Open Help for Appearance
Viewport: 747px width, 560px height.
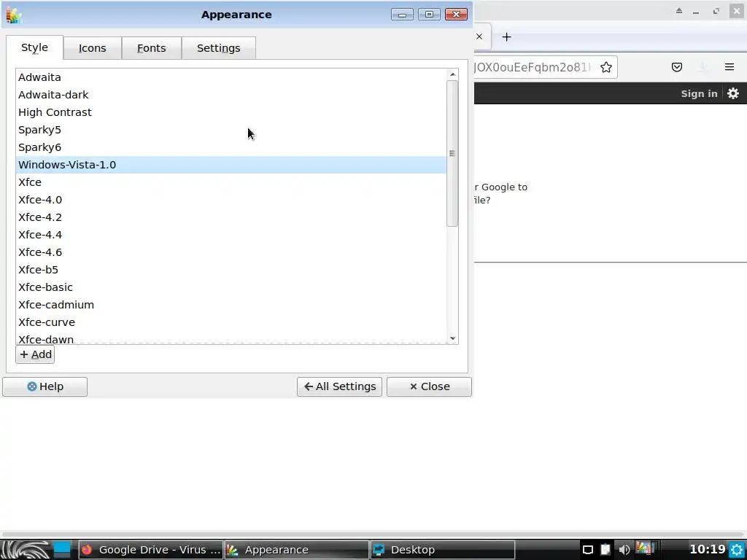pos(44,386)
